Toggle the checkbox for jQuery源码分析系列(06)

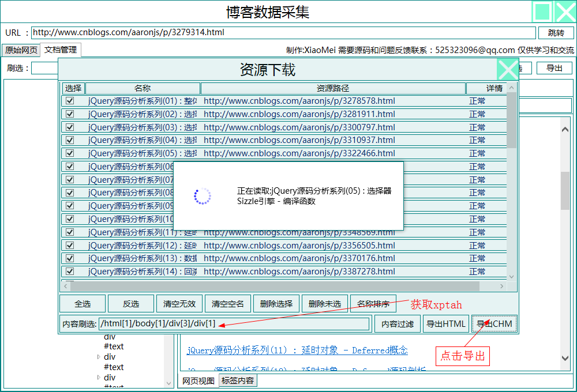[x=70, y=167]
